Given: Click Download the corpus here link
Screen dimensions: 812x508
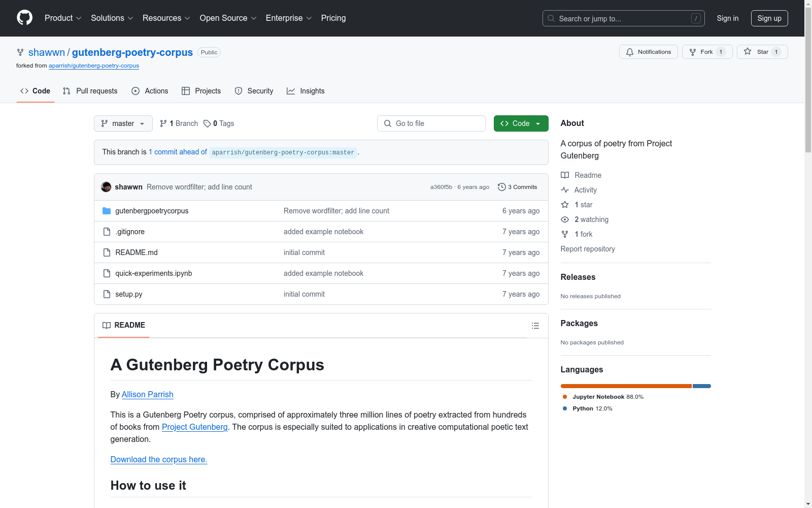Looking at the screenshot, I should pos(159,459).
